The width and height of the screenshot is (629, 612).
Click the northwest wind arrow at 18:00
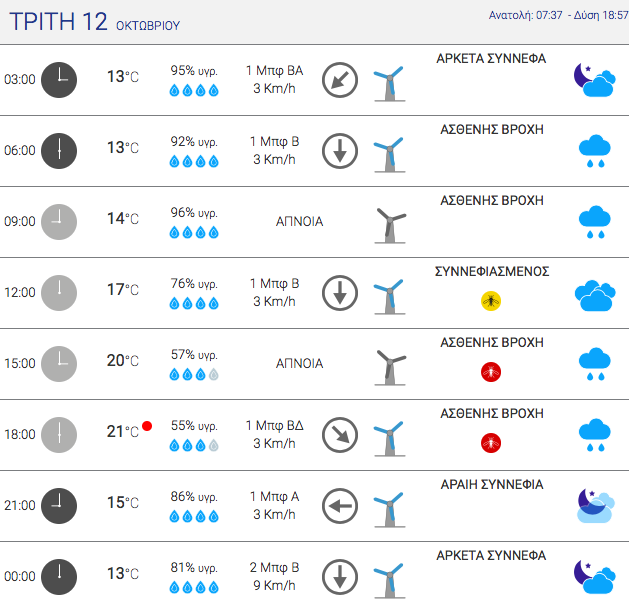(x=340, y=435)
